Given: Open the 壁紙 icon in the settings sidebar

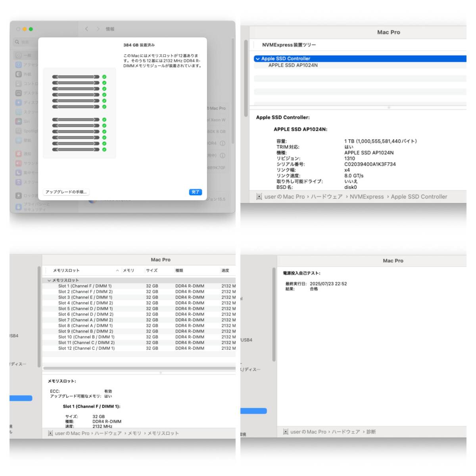Looking at the screenshot, I should 18,140.
